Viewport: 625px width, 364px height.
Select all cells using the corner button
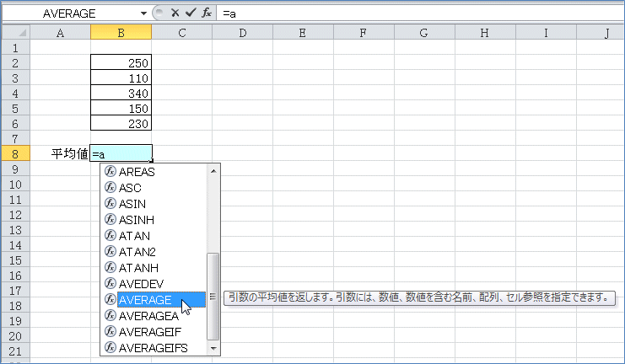coord(16,32)
